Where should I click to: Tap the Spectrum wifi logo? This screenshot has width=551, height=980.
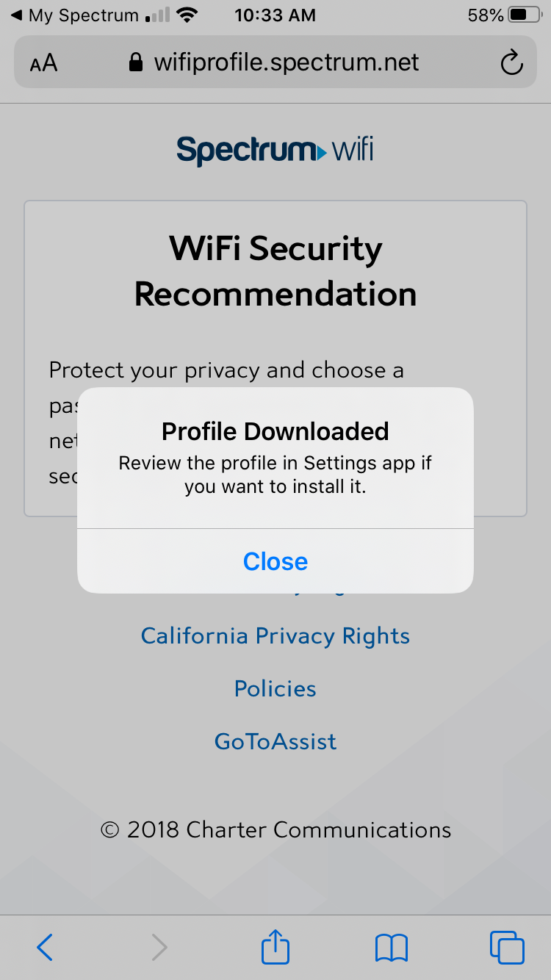coord(275,151)
